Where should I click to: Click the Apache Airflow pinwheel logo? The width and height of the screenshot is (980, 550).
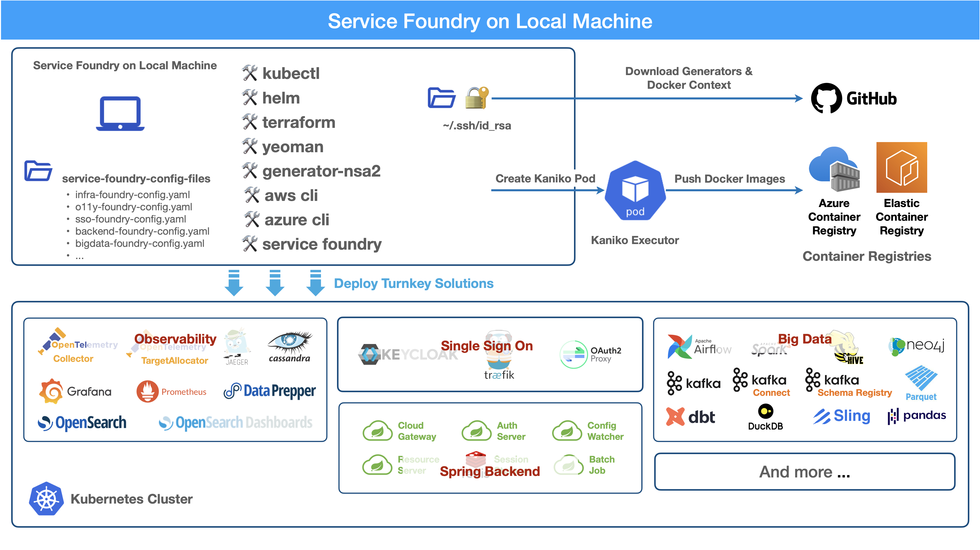[680, 346]
